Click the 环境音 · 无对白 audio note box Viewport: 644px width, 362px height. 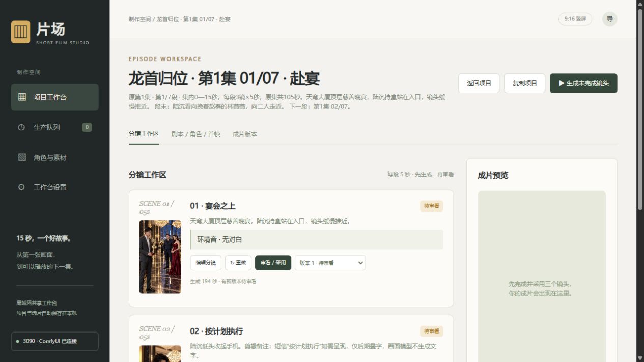click(317, 239)
